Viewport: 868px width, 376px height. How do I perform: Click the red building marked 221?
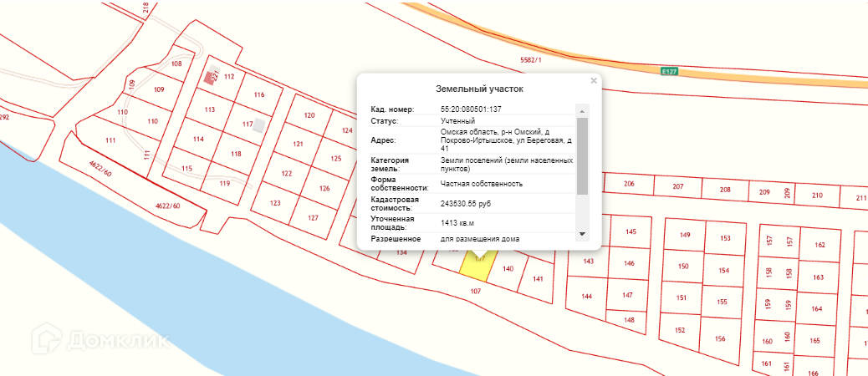pyautogui.click(x=209, y=78)
